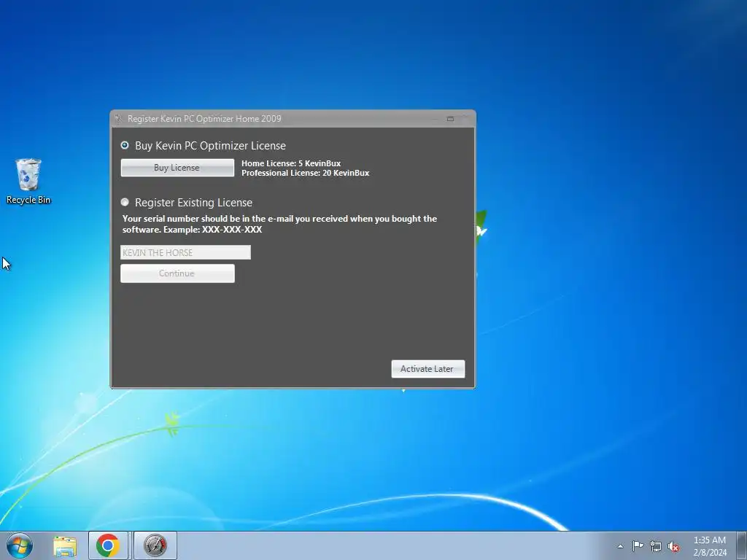The width and height of the screenshot is (747, 560).
Task: Click the Activate Later button
Action: click(427, 369)
